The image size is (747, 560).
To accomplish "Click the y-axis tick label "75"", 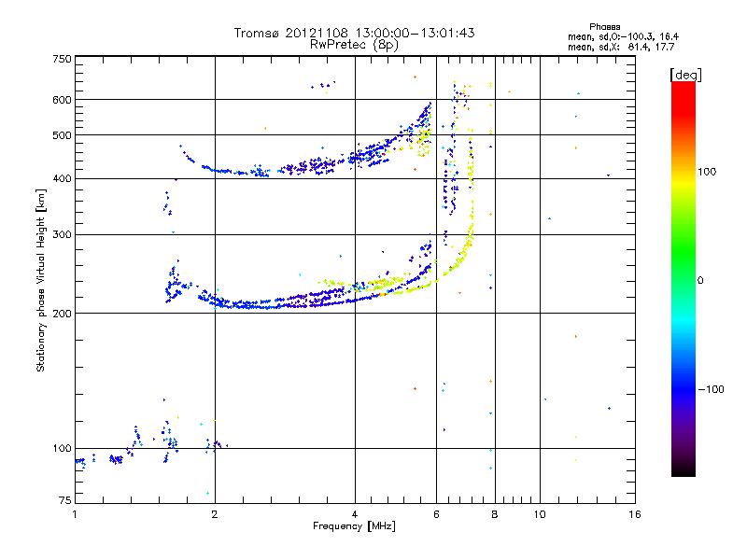I will click(x=64, y=500).
